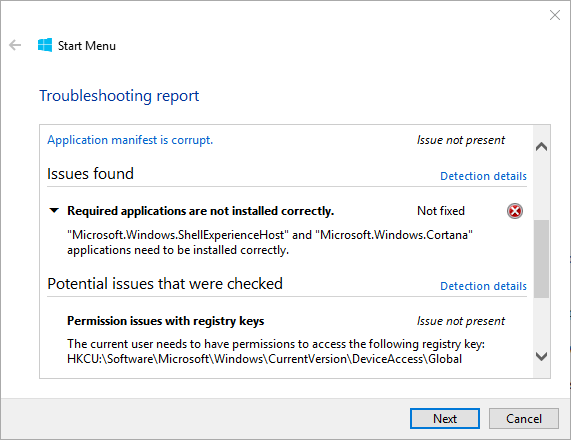
Task: Click the report scrollbar thumb
Action: [x=542, y=259]
